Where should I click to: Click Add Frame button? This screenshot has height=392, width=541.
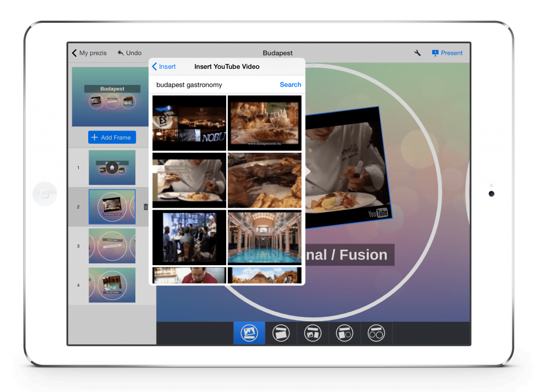coord(112,137)
